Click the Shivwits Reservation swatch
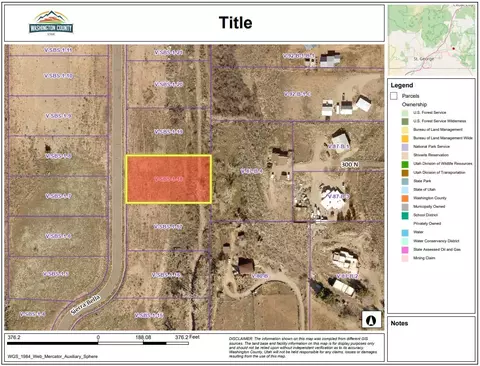 pyautogui.click(x=405, y=156)
